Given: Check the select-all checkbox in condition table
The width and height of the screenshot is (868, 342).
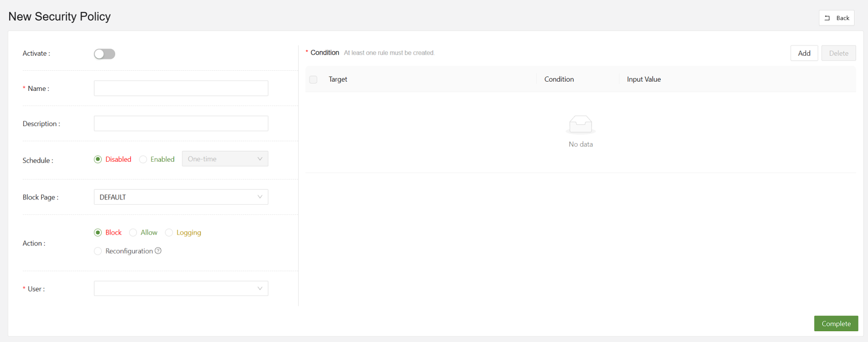Looking at the screenshot, I should (x=313, y=80).
